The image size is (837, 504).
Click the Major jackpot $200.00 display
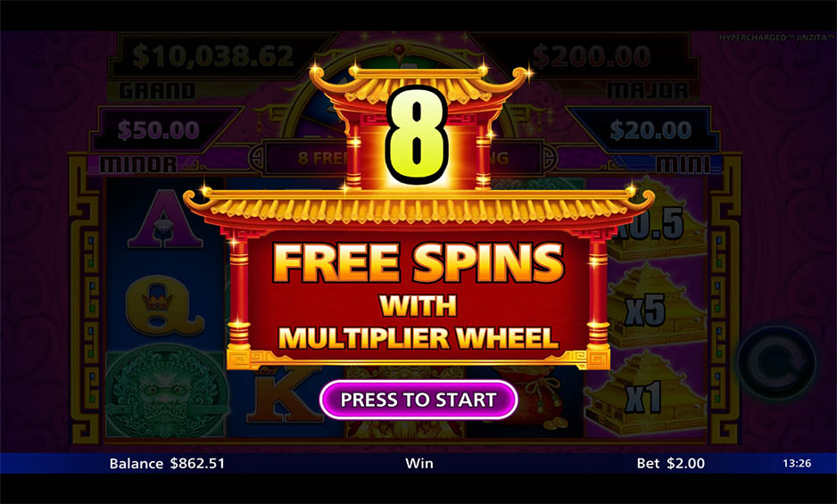[x=592, y=56]
